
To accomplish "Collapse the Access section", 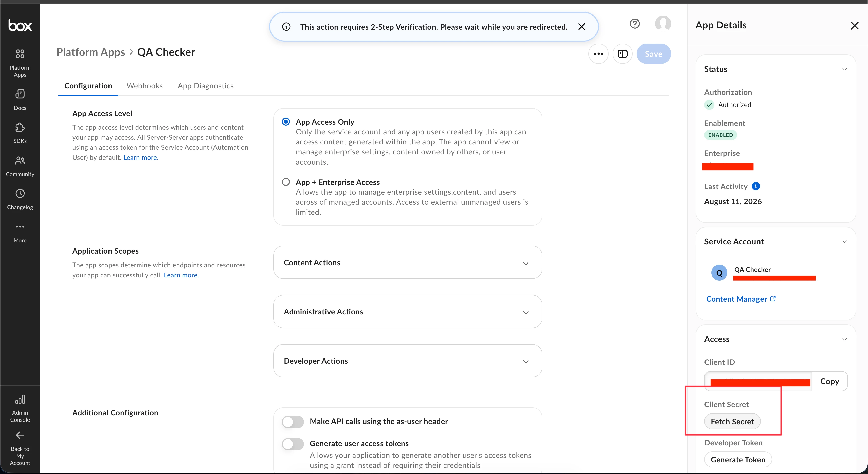I will coord(844,339).
